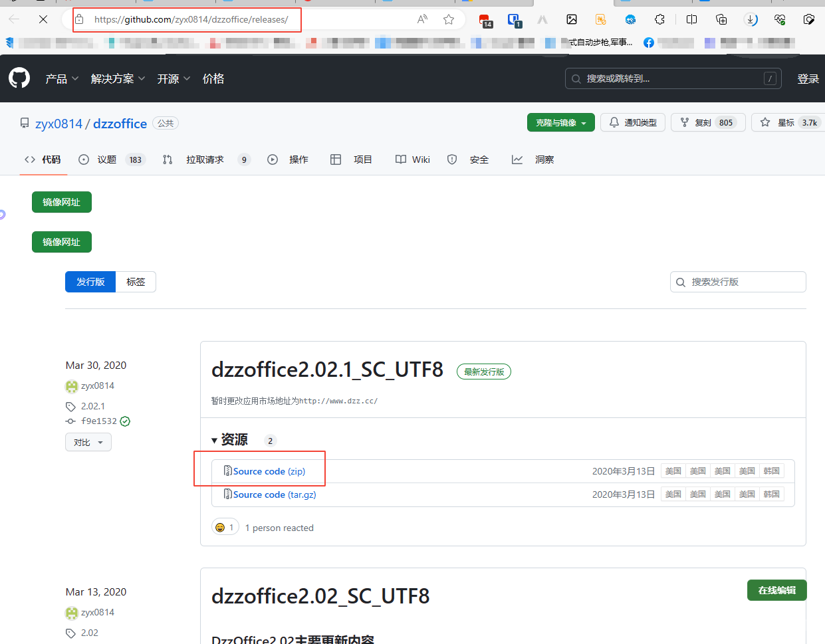Select the 发行版 tab
Image resolution: width=825 pixels, height=644 pixels.
tap(90, 282)
